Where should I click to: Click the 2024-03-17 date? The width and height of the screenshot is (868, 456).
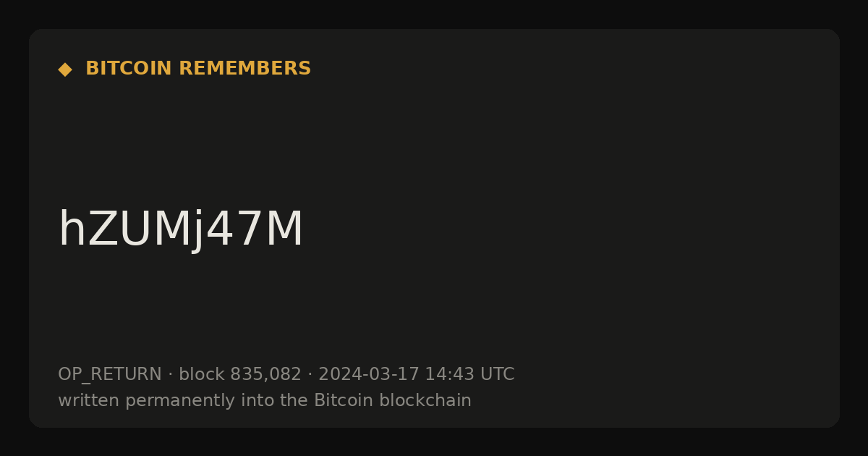[x=369, y=375]
